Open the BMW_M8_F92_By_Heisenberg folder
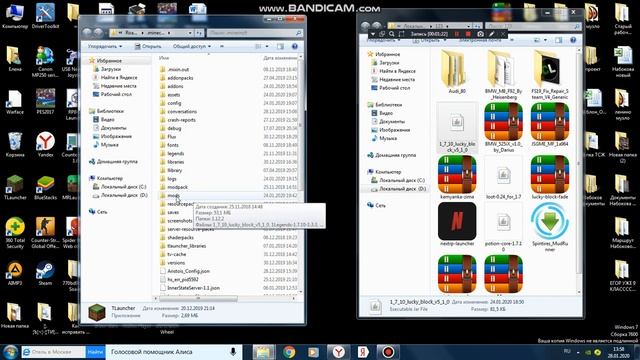 (503, 74)
